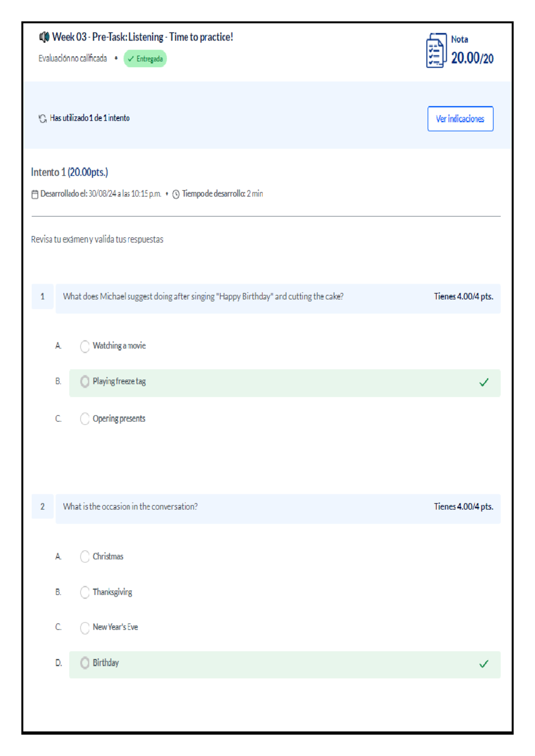
Task: Select the radio button for Thanksgiving
Action: [85, 592]
